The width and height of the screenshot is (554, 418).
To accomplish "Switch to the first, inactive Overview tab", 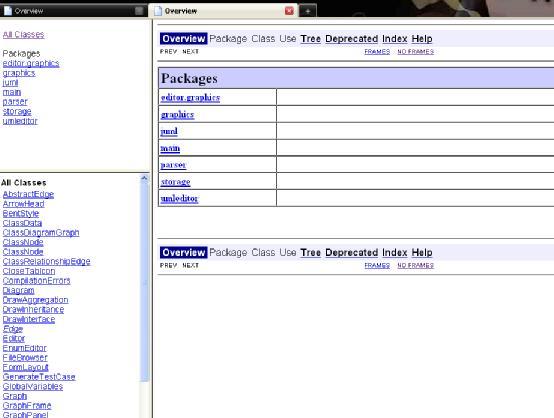I will 74,11.
